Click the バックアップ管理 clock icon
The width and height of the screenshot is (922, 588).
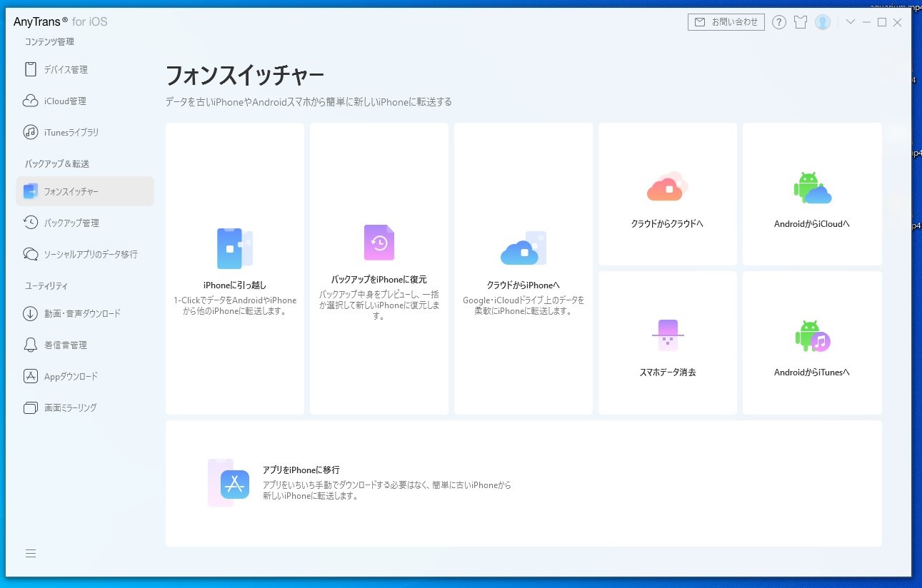(x=30, y=223)
